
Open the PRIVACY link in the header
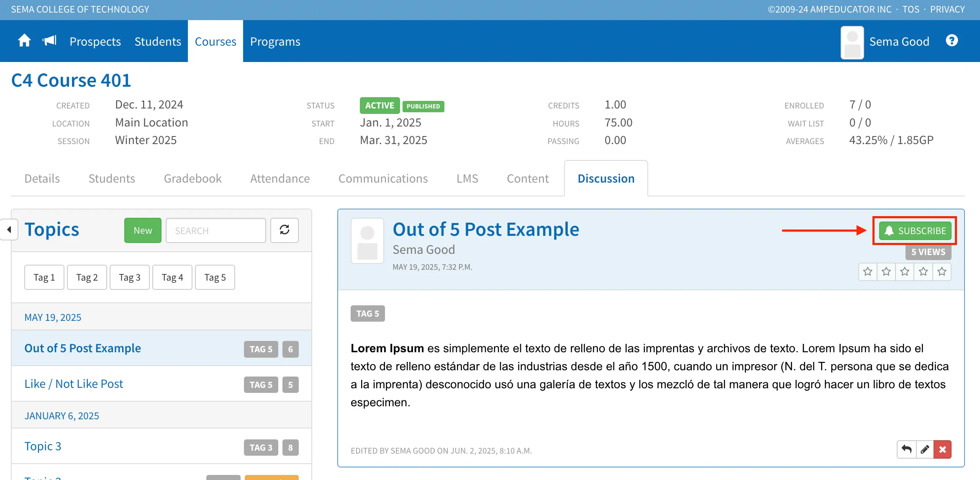click(947, 9)
